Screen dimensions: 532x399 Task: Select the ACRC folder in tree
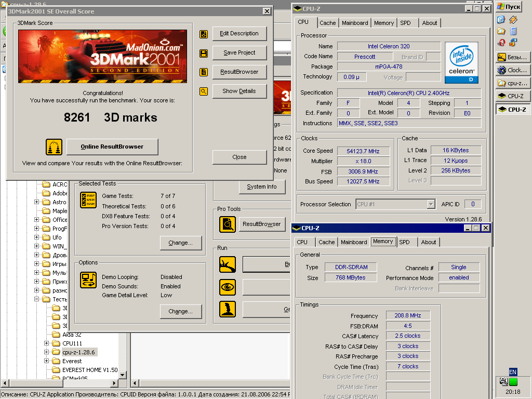[60, 184]
